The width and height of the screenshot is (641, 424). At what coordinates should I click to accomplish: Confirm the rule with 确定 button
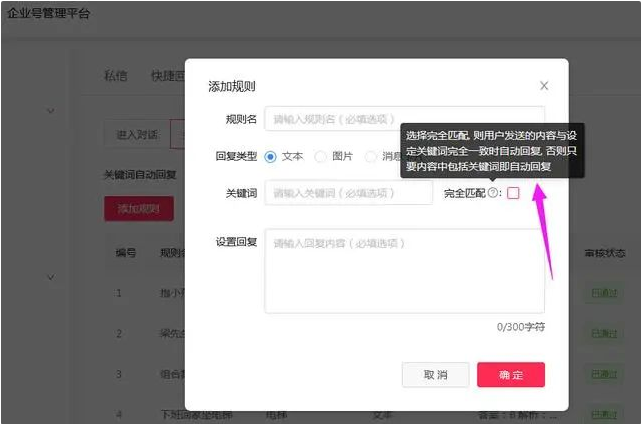click(510, 374)
